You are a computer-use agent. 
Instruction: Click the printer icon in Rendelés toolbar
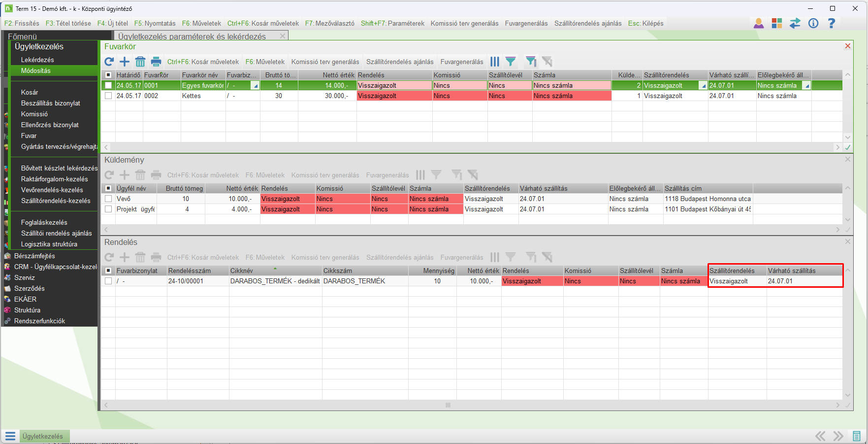[156, 257]
